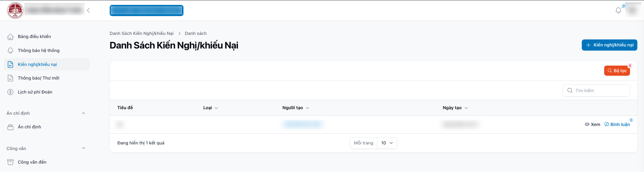Sort by Loại column
644x172 pixels.
211,108
